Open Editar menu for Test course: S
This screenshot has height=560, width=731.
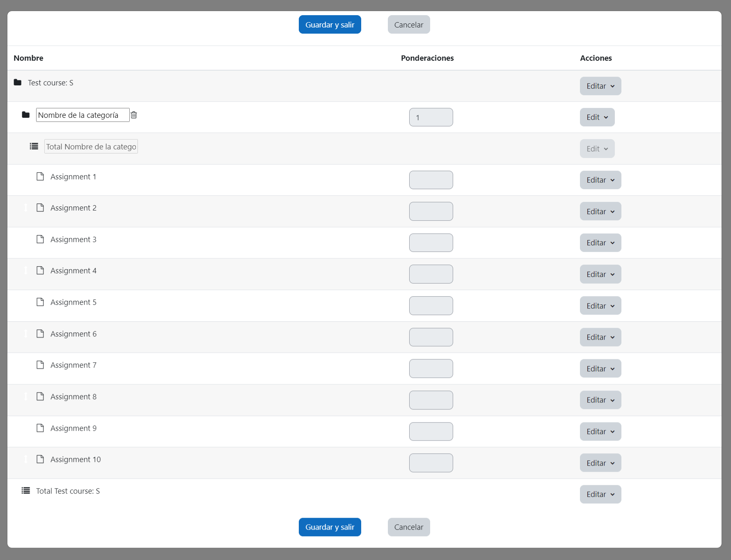click(x=600, y=86)
